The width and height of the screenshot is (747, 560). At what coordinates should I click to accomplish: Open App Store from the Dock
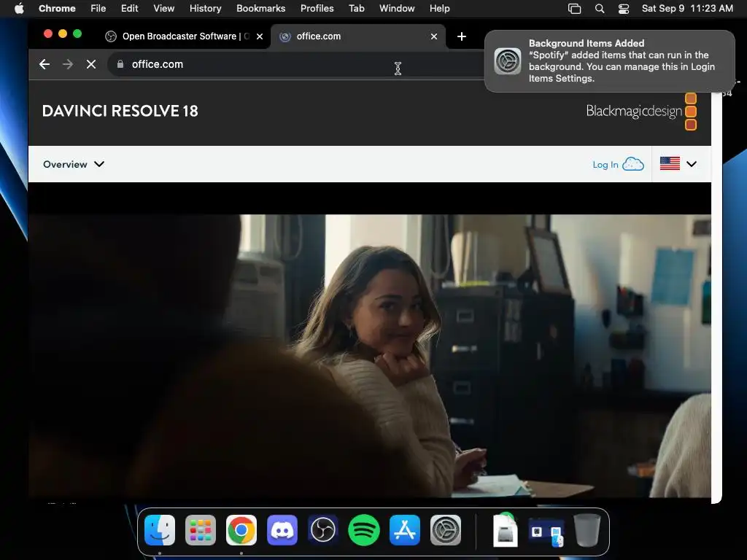(x=405, y=530)
